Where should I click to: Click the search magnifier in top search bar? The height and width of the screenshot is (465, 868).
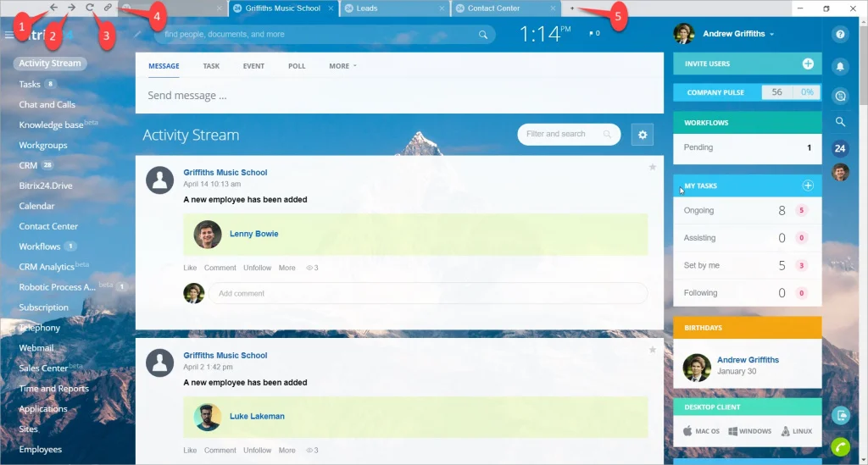[x=483, y=34]
